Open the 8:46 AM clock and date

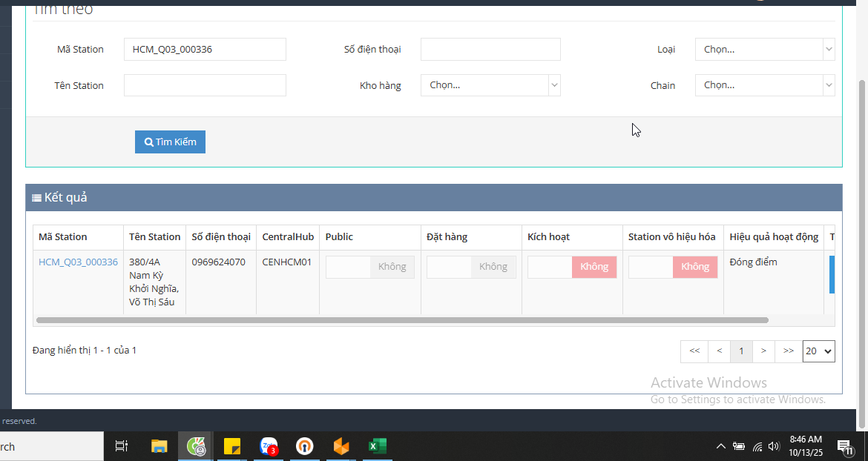[806, 446]
